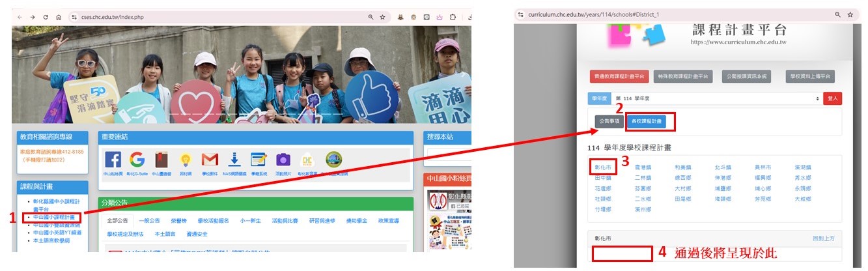Select the 和美鎮 district link

click(x=682, y=167)
